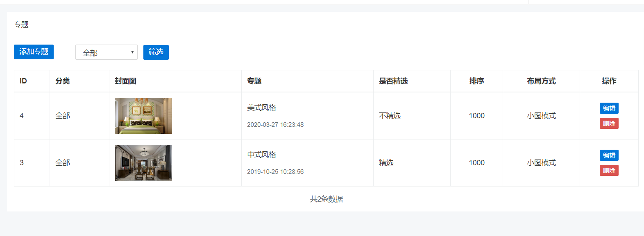
Task: Open the 美式风格 bedroom cover image
Action: coord(143,116)
